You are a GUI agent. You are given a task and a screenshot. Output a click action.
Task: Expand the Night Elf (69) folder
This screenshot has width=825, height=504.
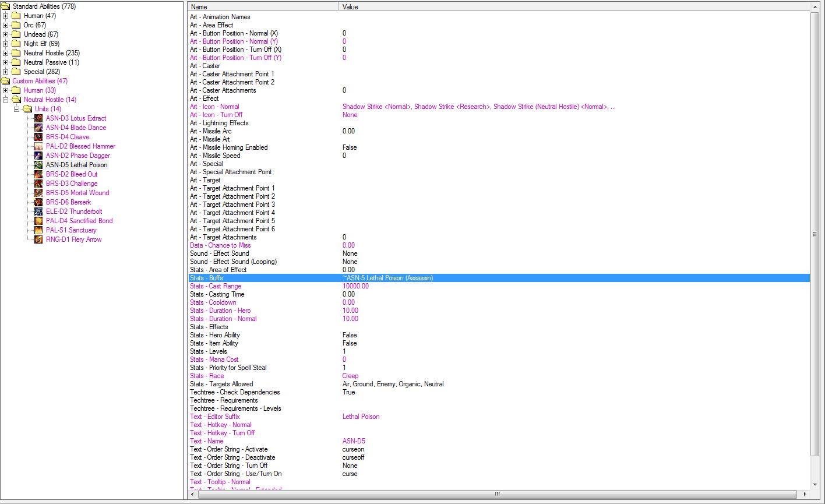point(6,44)
